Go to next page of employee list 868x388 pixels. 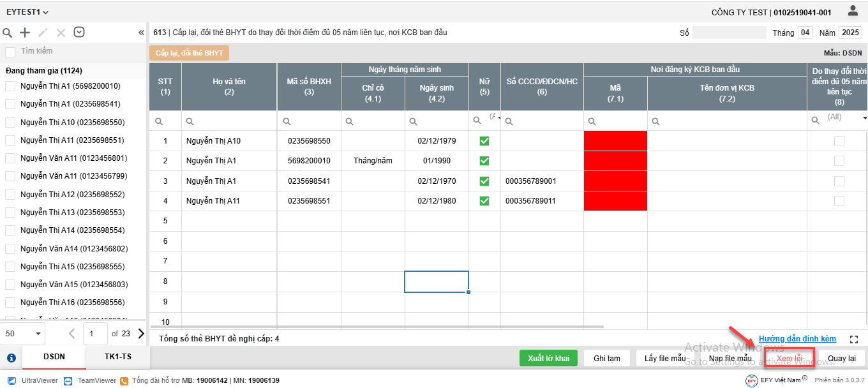[141, 333]
